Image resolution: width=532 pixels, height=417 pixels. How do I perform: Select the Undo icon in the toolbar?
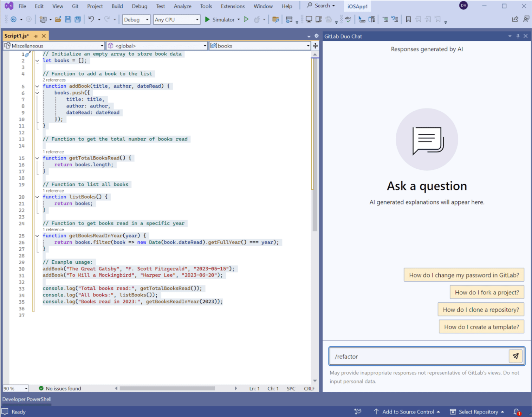coord(92,19)
